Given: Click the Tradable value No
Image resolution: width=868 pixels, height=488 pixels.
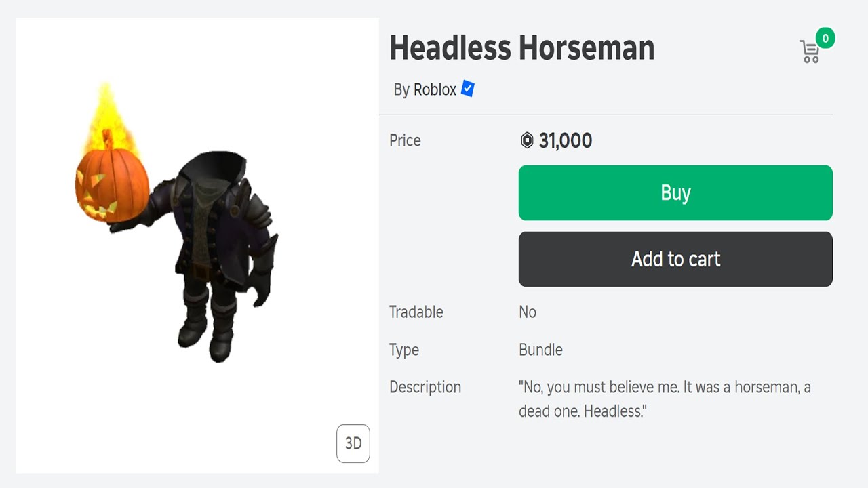Looking at the screenshot, I should click(528, 312).
